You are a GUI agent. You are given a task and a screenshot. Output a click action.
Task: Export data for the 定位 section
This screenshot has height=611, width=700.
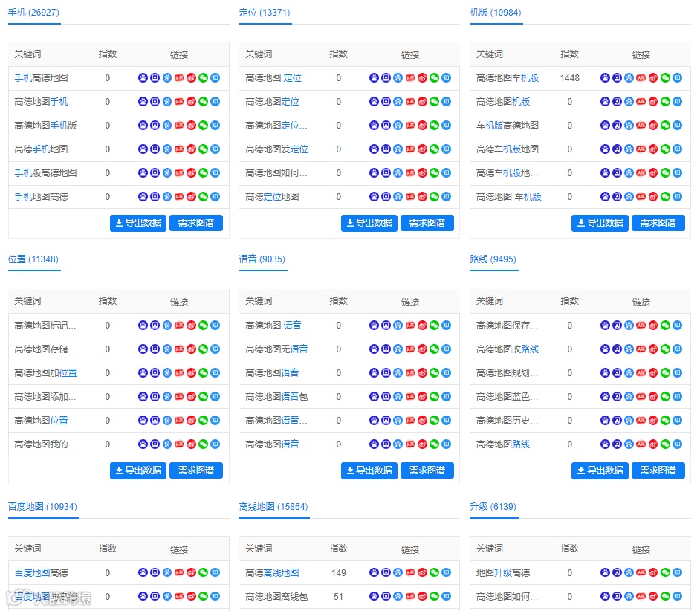click(x=369, y=223)
